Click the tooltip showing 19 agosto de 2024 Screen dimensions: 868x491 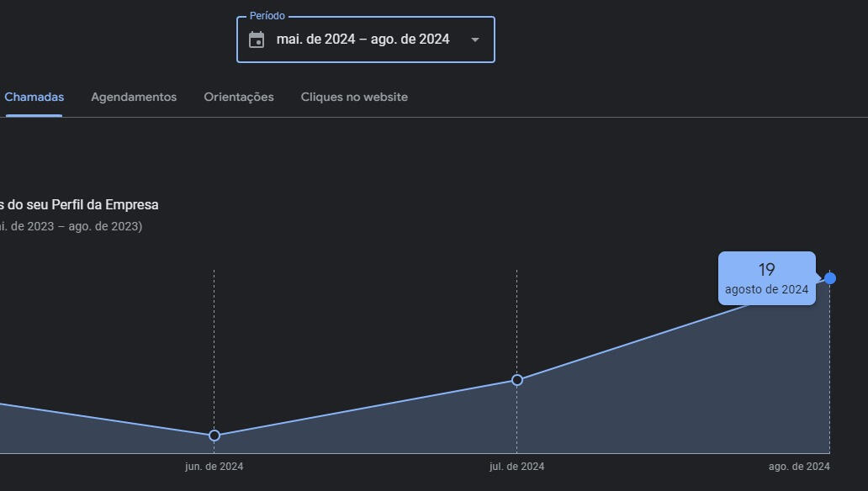pyautogui.click(x=766, y=278)
